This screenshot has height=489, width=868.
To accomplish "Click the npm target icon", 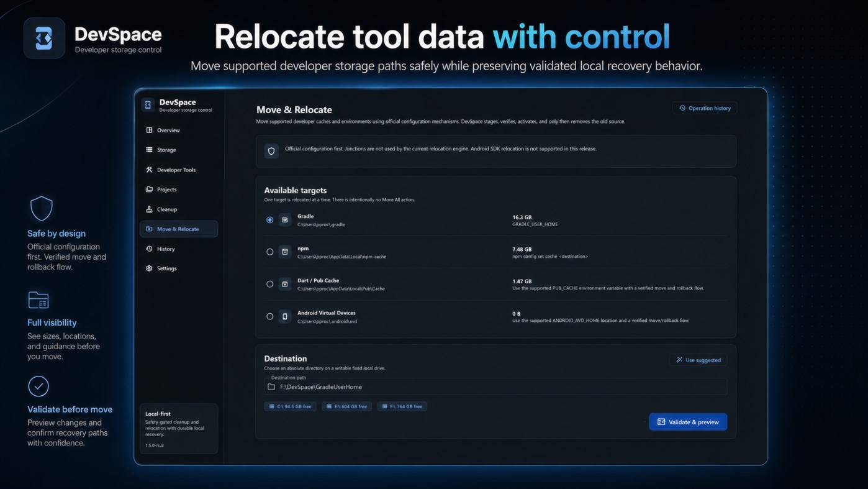I will 285,252.
